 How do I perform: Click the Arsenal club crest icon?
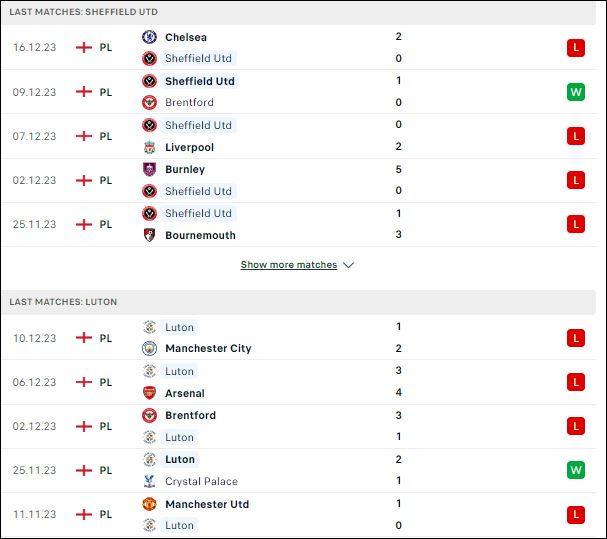[149, 393]
